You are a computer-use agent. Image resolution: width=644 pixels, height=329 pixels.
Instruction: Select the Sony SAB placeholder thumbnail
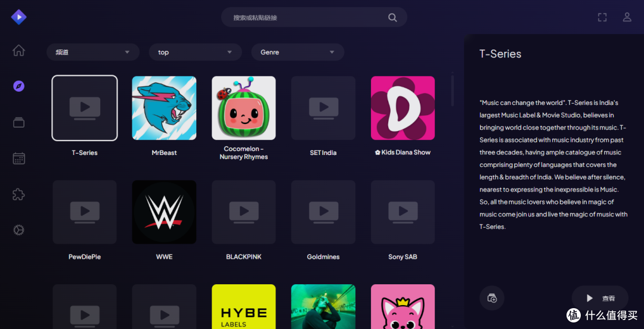pos(403,212)
